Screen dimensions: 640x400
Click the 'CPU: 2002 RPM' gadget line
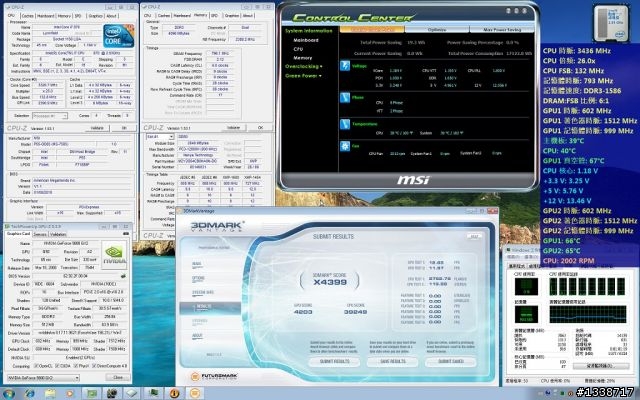click(x=569, y=261)
